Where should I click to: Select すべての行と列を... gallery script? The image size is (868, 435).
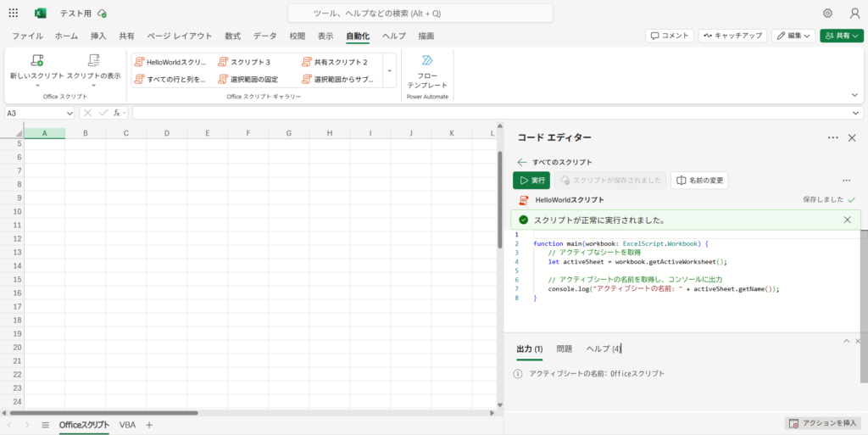click(x=170, y=79)
